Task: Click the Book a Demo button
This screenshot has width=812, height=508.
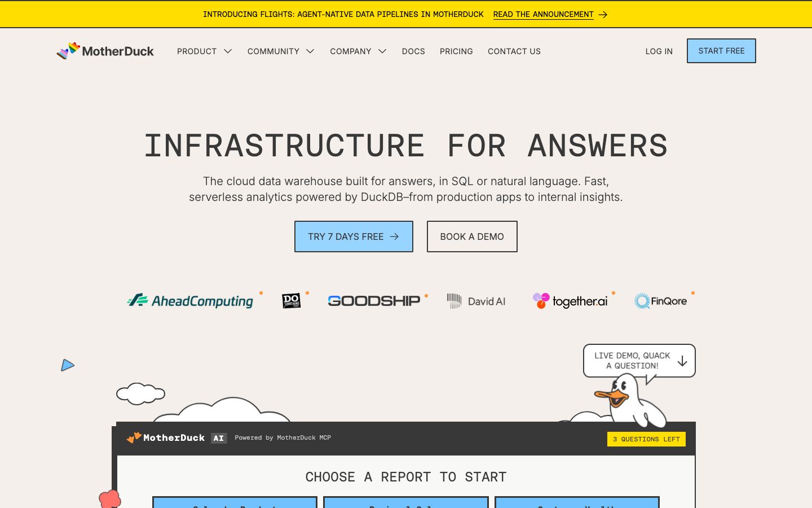Action: (x=472, y=237)
